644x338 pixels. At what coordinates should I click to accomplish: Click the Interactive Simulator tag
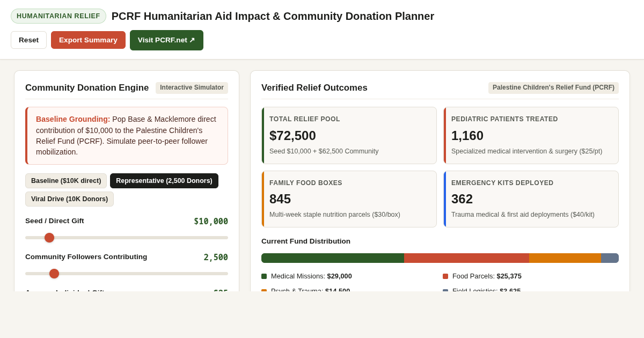click(192, 87)
